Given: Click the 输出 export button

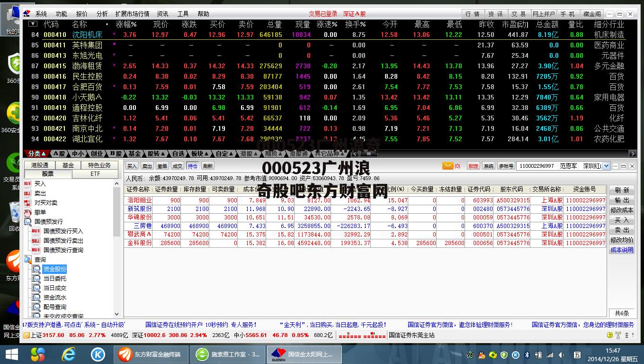Looking at the screenshot, I should point(622,200).
